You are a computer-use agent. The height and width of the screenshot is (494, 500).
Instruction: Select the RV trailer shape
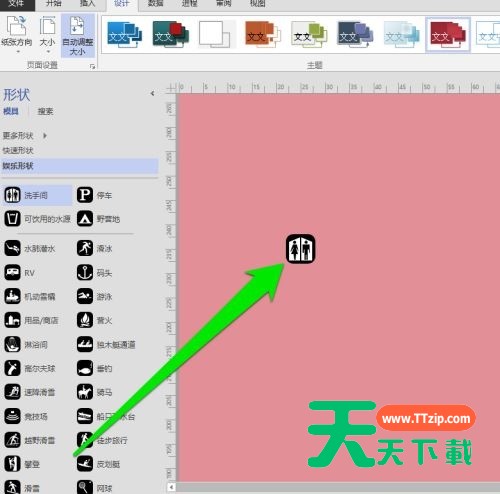(x=20, y=273)
